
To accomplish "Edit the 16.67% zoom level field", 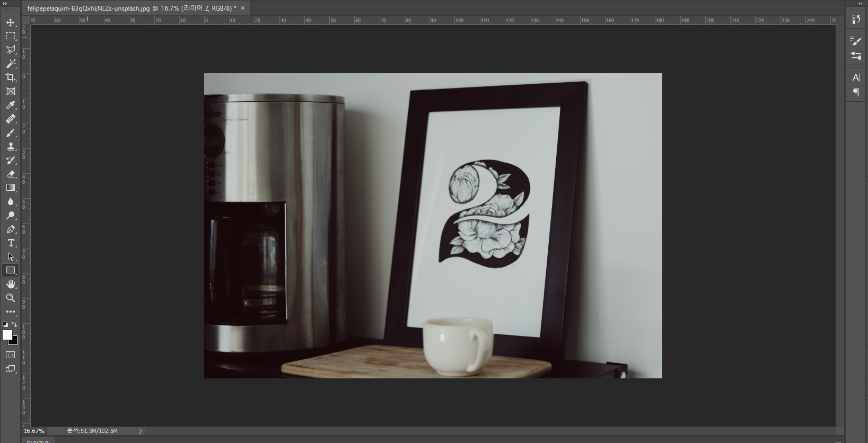I will (34, 431).
